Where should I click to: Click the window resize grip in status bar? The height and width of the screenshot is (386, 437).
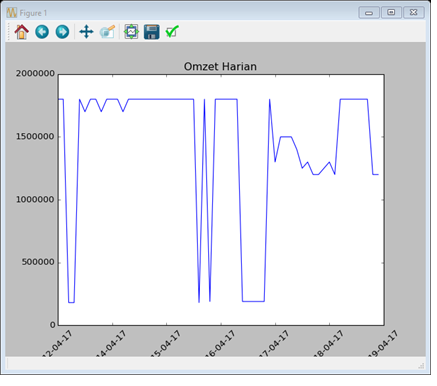(x=421, y=366)
